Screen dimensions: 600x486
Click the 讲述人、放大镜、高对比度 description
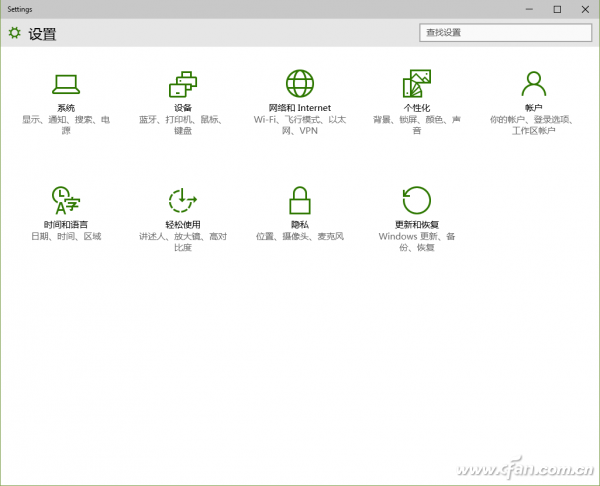(183, 242)
